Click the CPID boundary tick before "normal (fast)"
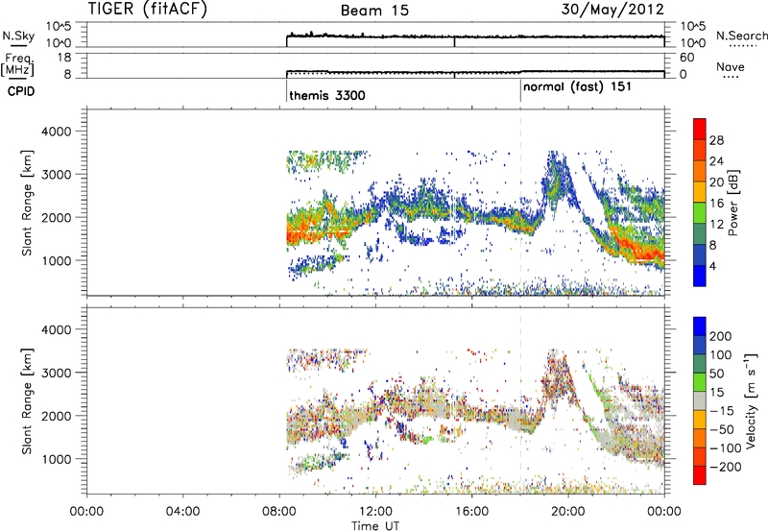The image size is (768, 532). click(x=520, y=91)
